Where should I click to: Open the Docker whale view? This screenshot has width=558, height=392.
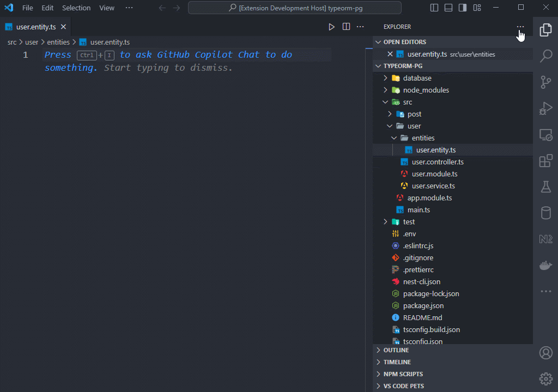tap(545, 265)
